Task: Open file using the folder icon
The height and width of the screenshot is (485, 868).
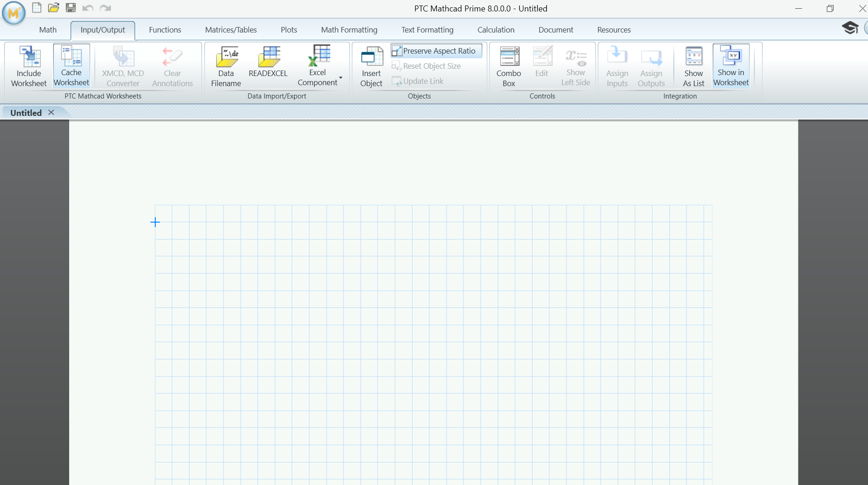Action: pos(54,8)
